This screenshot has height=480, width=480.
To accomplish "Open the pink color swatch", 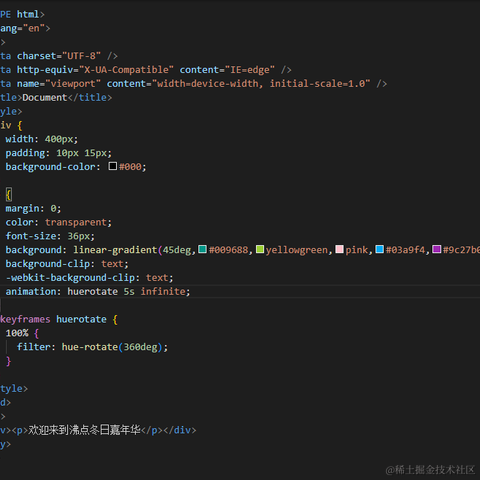I will (339, 249).
